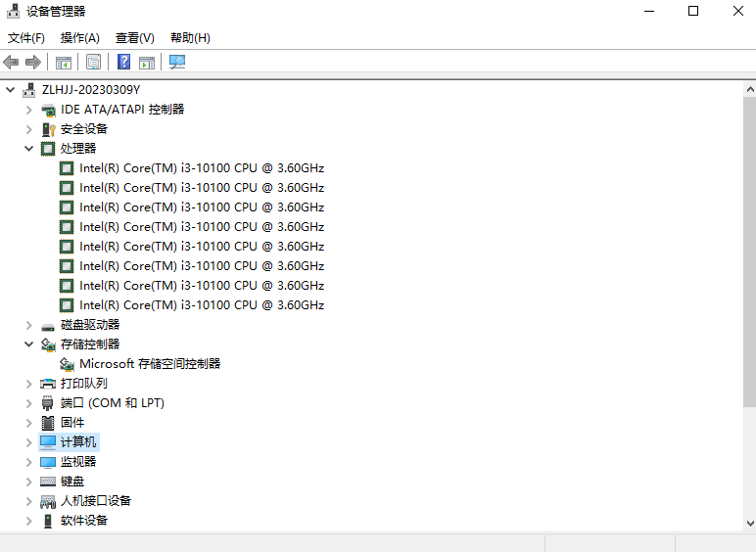
Task: Expand the 磁盘驱动器 node
Action: click(x=29, y=326)
